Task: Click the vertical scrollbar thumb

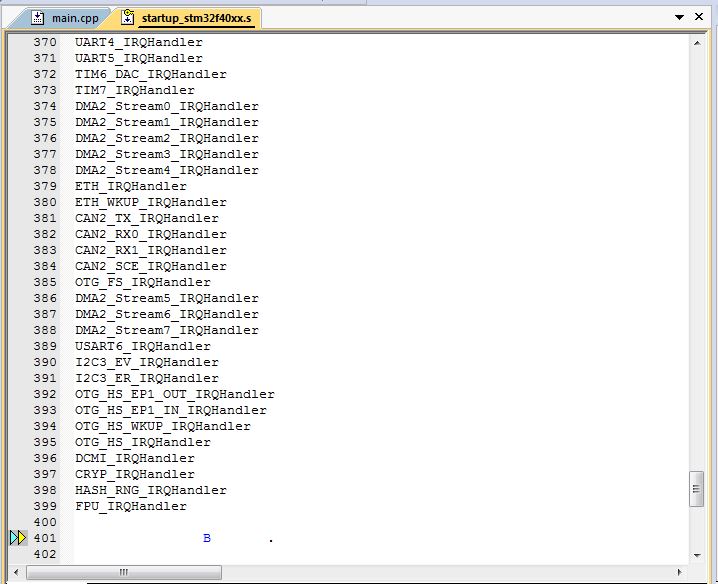Action: (x=696, y=489)
